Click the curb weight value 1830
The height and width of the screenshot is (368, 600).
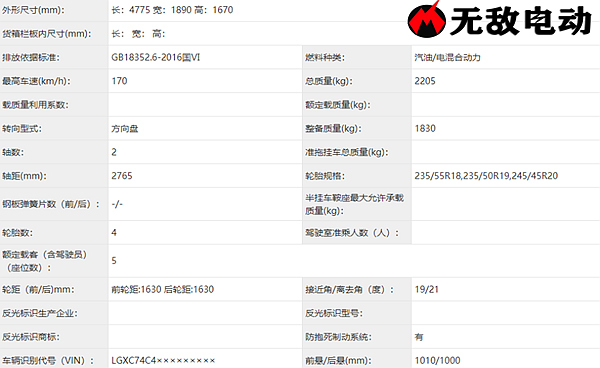coord(425,129)
